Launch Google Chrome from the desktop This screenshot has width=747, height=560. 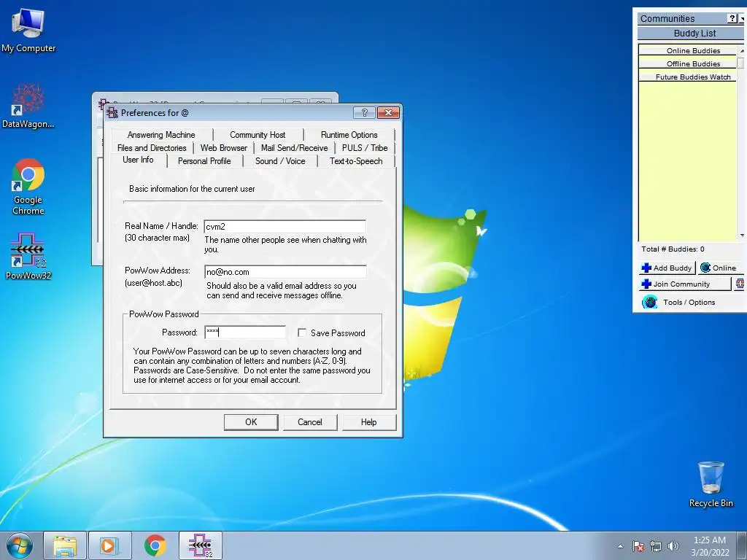(28, 186)
